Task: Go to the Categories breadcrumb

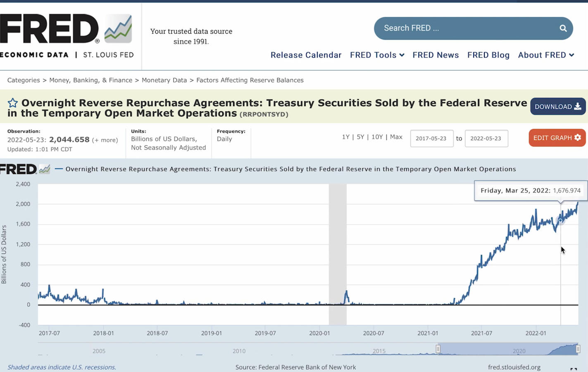Action: (24, 80)
